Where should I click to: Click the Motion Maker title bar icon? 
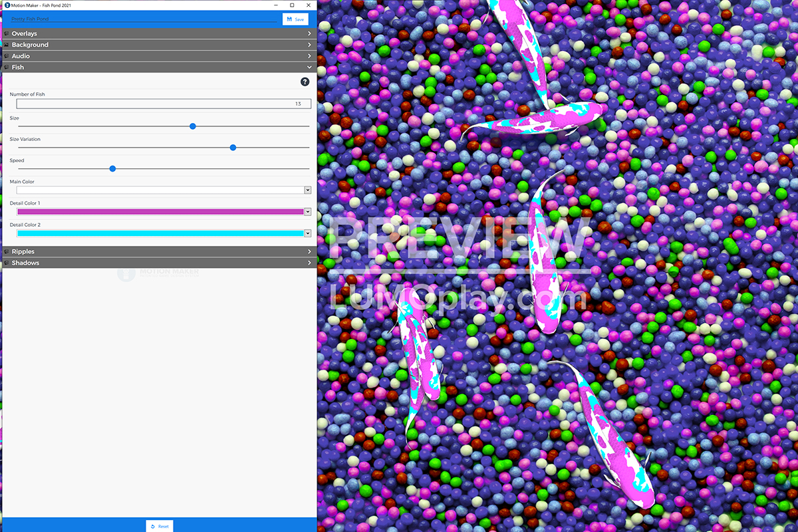pyautogui.click(x=7, y=5)
